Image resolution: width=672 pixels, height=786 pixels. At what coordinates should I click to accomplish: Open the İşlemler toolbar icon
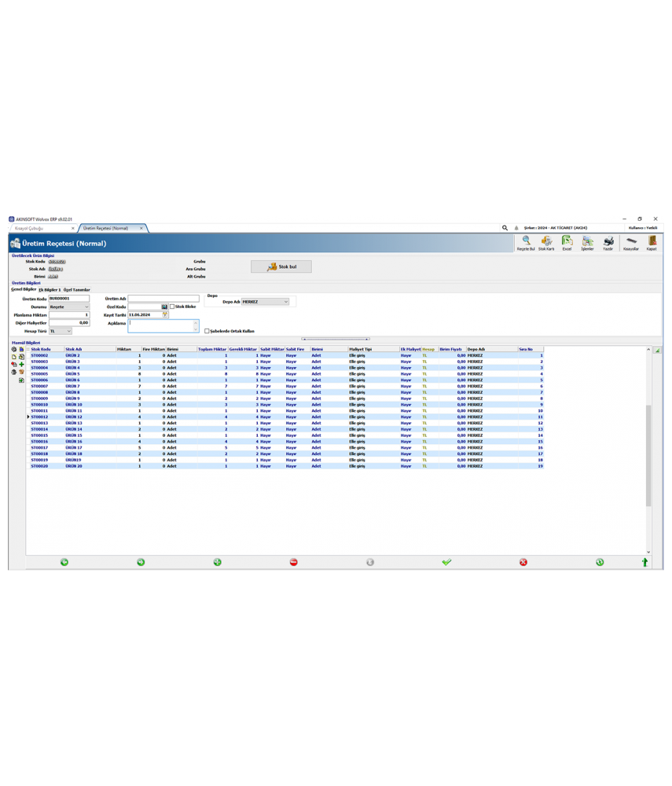[x=587, y=241]
